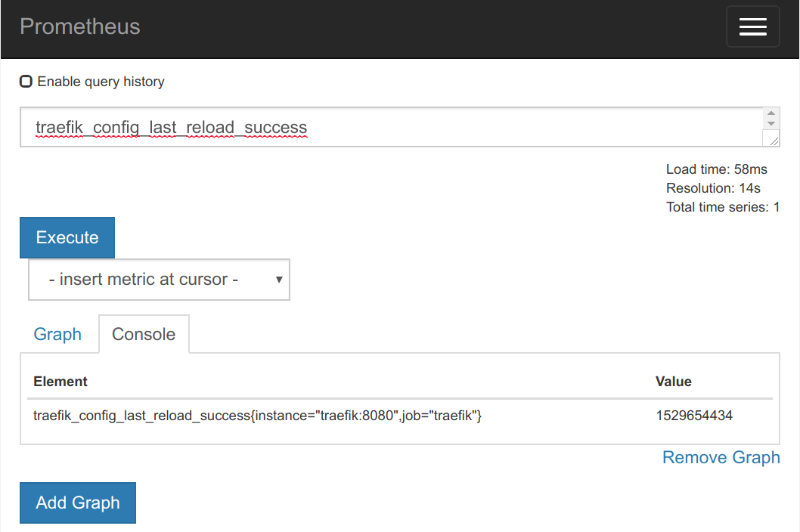Click the traefik result row in console
The width and height of the screenshot is (800, 532).
(x=257, y=415)
